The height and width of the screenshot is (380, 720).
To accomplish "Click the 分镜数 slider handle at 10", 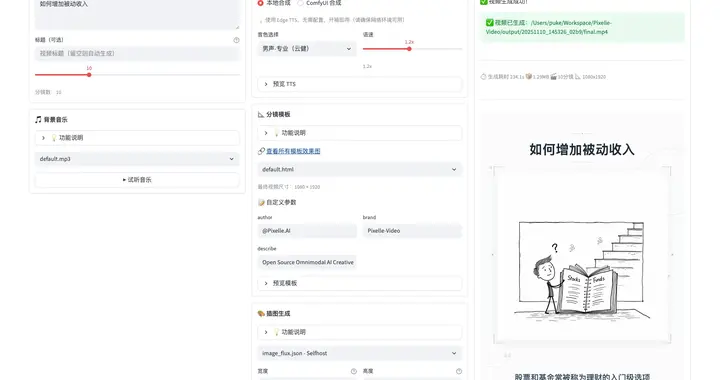I will (89, 75).
